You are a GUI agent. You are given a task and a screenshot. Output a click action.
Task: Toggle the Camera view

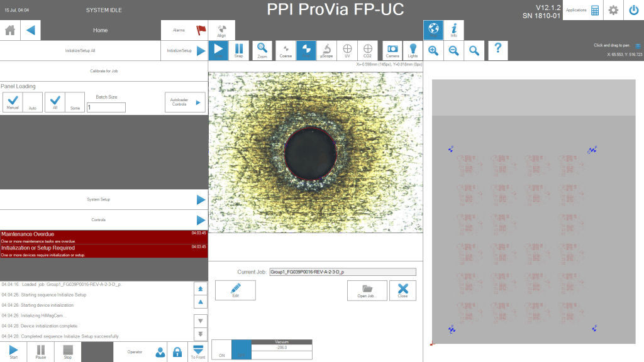click(391, 50)
